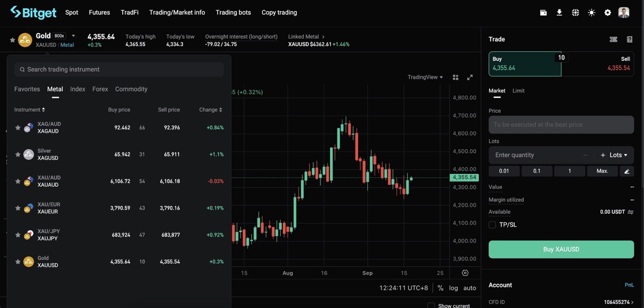
Task: Open the Lots unit dropdown
Action: click(x=619, y=155)
